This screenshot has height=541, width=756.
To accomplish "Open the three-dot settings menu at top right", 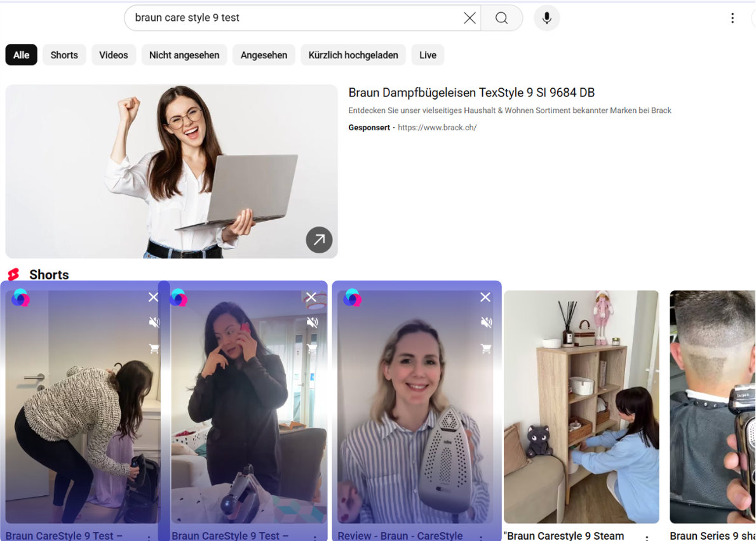I will tap(732, 18).
